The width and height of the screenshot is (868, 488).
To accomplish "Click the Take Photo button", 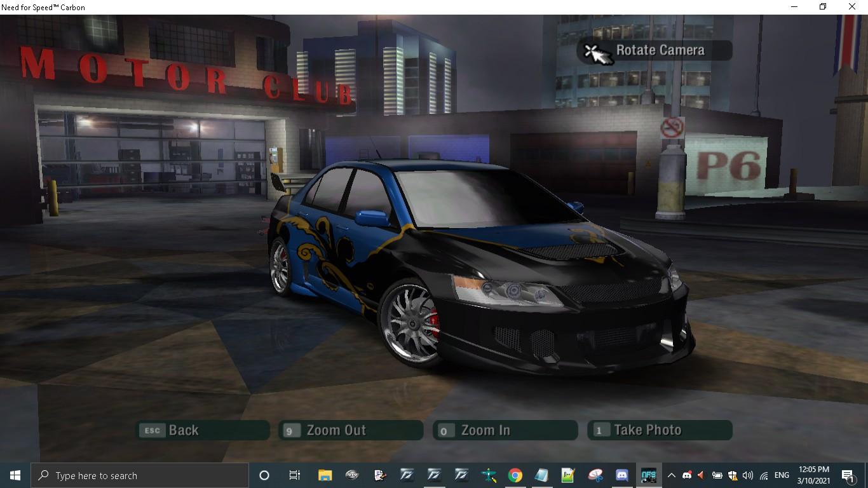I will pos(660,430).
